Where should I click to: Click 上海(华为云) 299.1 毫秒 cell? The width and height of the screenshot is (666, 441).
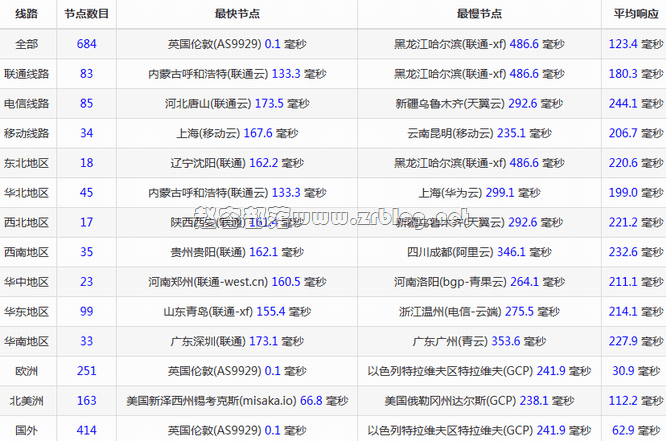click(479, 192)
